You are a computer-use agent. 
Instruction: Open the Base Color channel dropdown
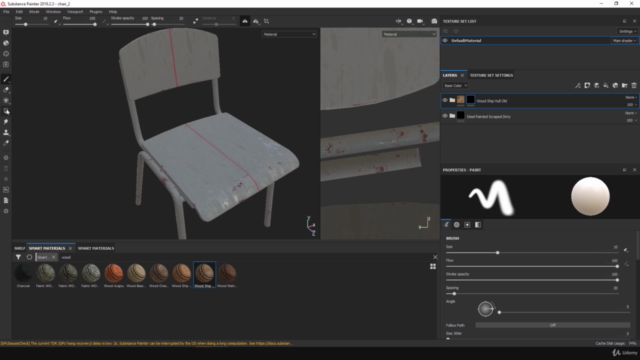456,86
